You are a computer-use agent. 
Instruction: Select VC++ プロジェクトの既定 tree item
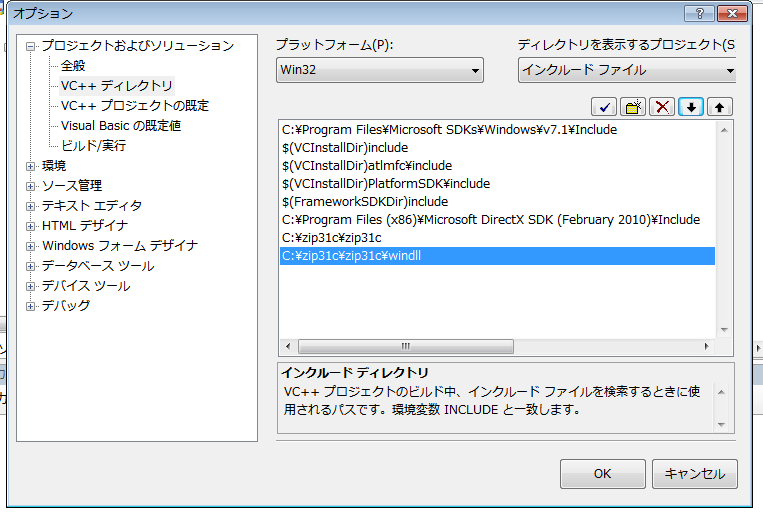pos(135,106)
